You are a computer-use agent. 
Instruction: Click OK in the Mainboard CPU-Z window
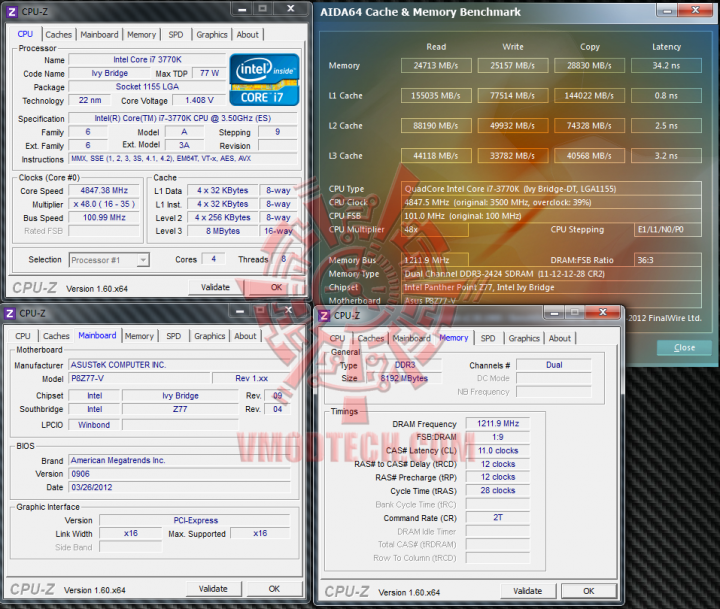274,589
